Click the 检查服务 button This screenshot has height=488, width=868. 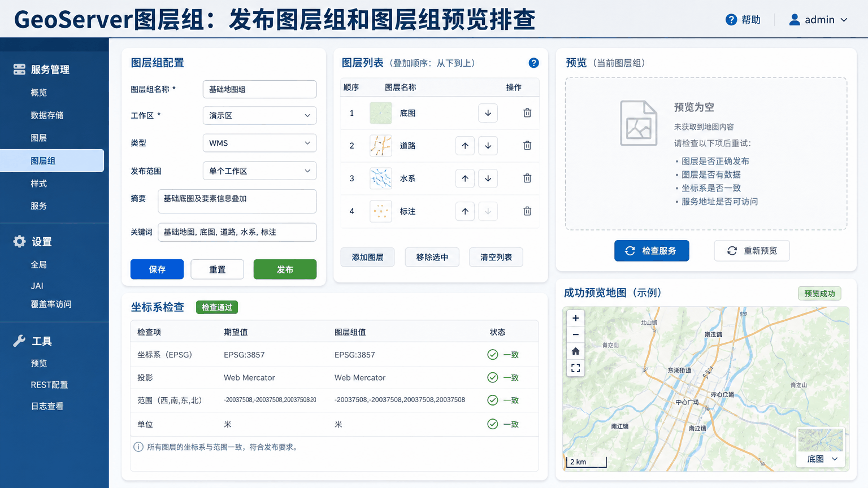[x=652, y=251]
